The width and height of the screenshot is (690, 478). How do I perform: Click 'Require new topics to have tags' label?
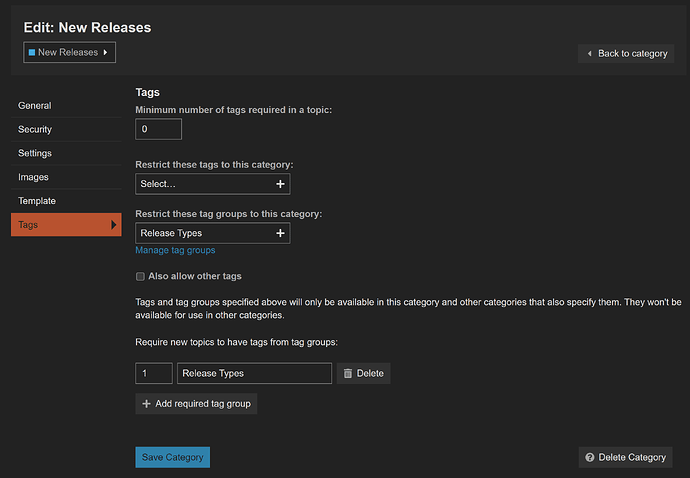click(x=236, y=342)
